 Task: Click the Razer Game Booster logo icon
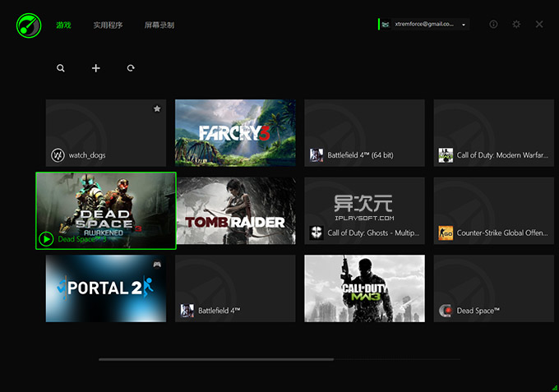click(29, 25)
